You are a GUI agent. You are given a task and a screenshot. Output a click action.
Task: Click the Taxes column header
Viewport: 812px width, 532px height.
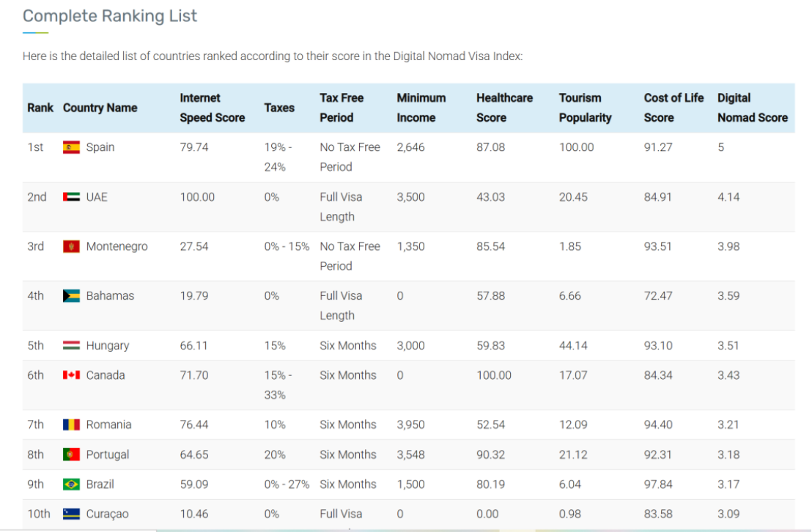279,108
